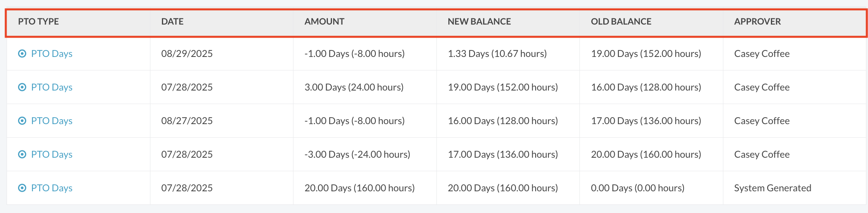Sort by APPROVER column header
868x213 pixels.
coord(757,22)
